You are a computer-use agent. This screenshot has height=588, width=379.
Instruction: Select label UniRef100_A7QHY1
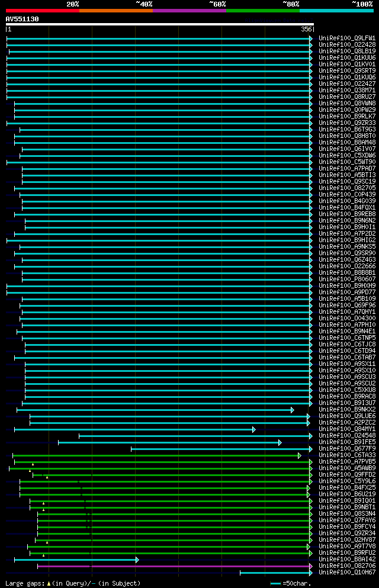click(x=347, y=311)
